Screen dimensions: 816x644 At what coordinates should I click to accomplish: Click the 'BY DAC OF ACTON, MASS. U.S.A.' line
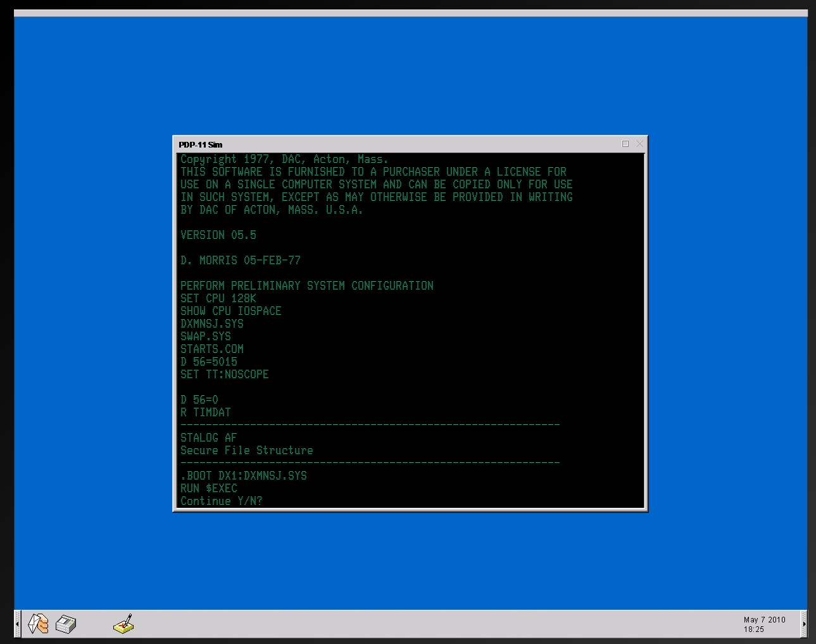[x=272, y=210]
